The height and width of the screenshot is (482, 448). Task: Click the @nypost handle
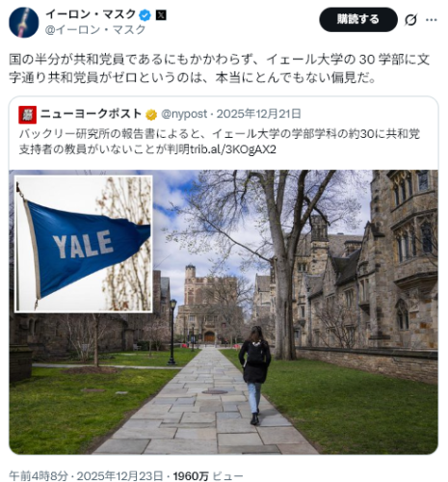coord(184,114)
